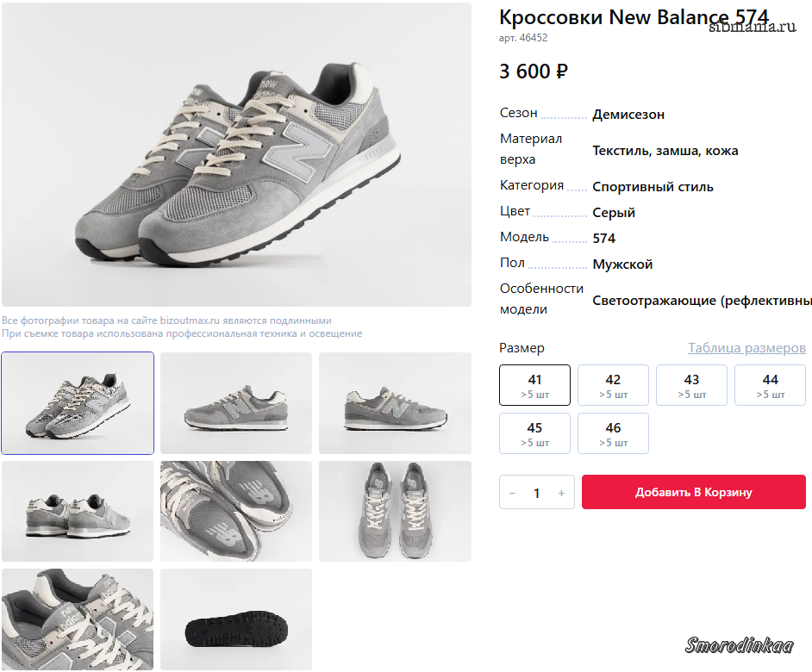Screen dimensions: 812x672
Task: Select size 41 option
Action: point(534,385)
